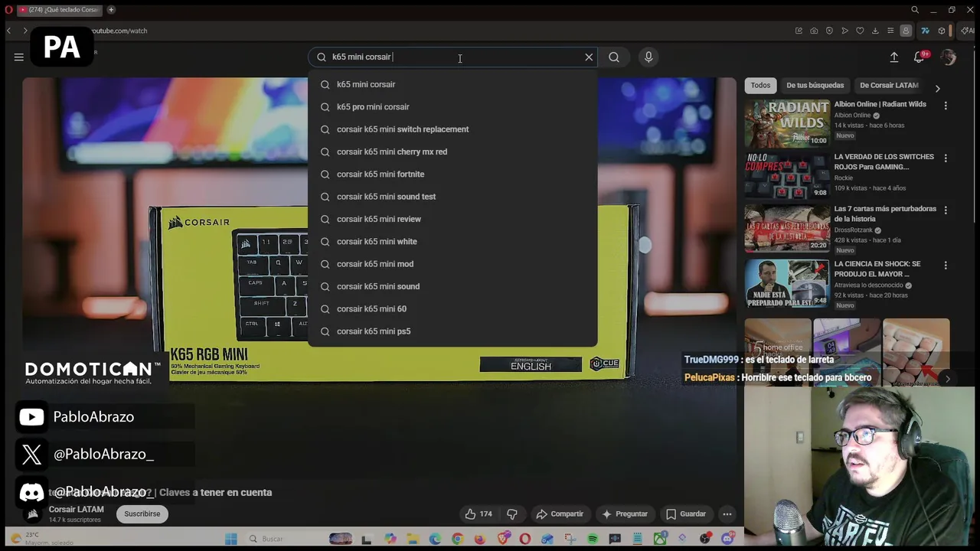Open the Corsair LATAM channel name link

click(77, 510)
